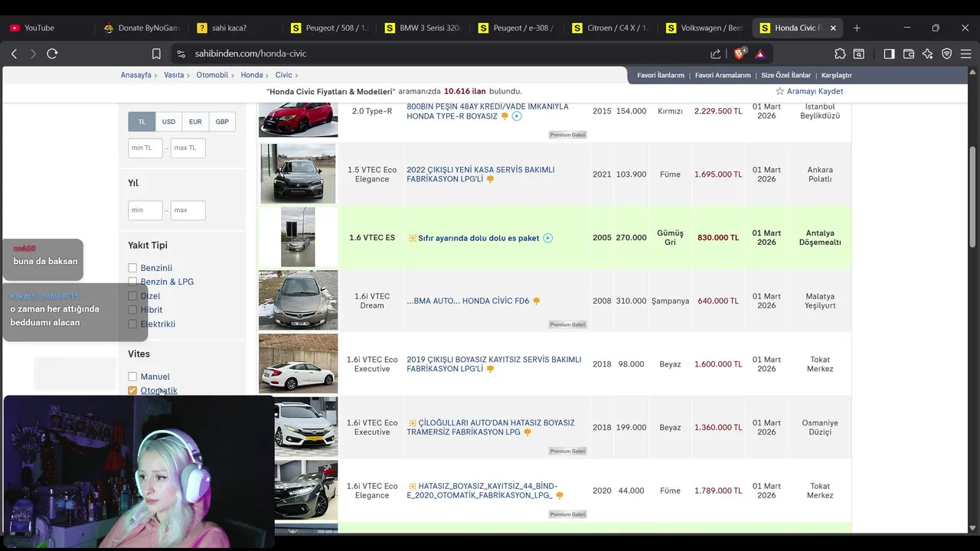Play video of the Type-R listing
The height and width of the screenshot is (551, 980).
click(517, 116)
